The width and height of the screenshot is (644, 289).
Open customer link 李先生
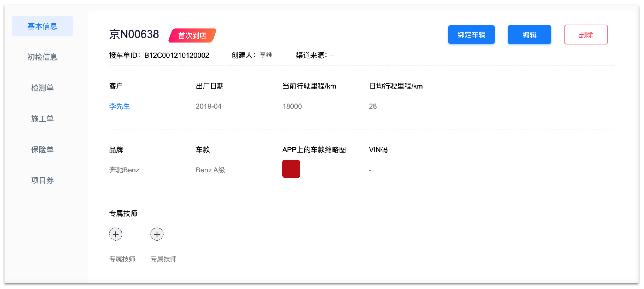click(x=119, y=106)
